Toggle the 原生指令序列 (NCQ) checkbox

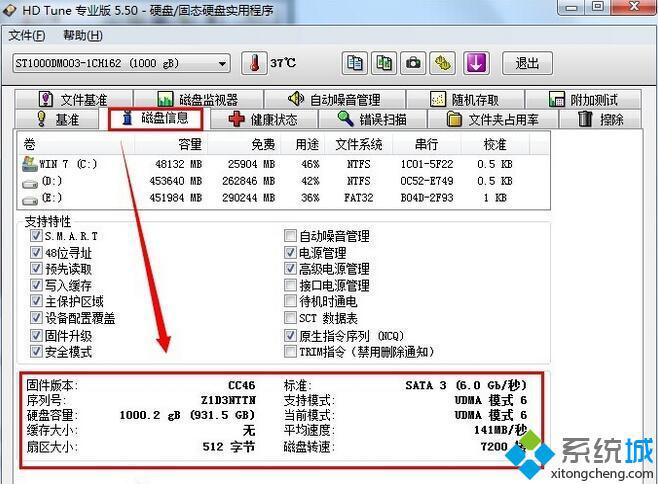tap(290, 335)
